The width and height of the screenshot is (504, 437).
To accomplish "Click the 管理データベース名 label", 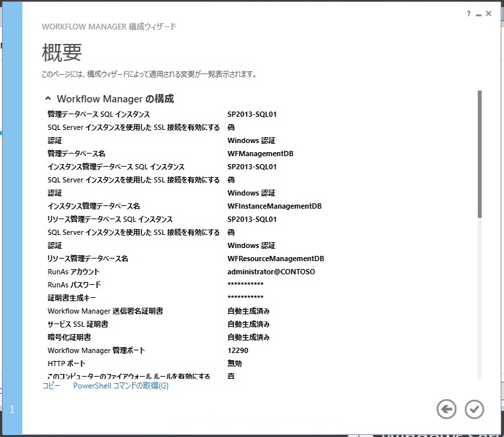I will 77,154.
